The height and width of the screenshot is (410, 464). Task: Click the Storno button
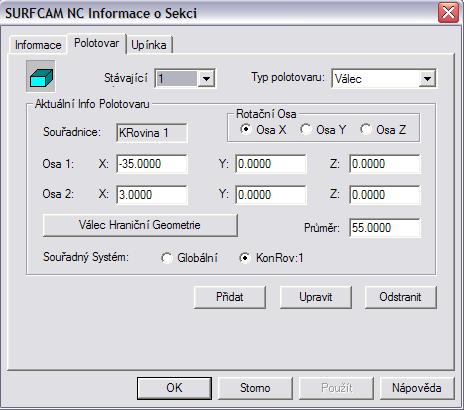pos(255,388)
